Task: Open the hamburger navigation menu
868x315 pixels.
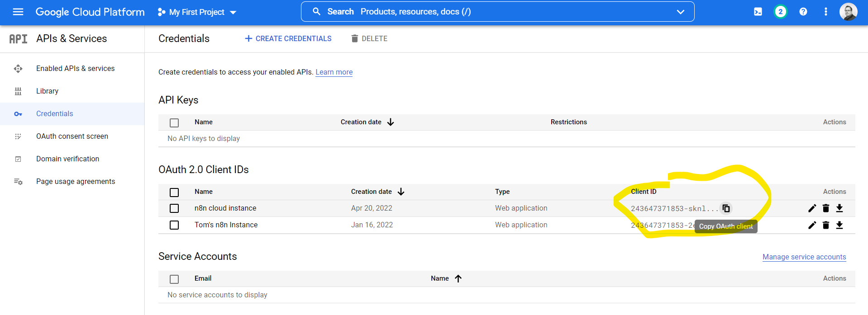Action: (x=18, y=12)
